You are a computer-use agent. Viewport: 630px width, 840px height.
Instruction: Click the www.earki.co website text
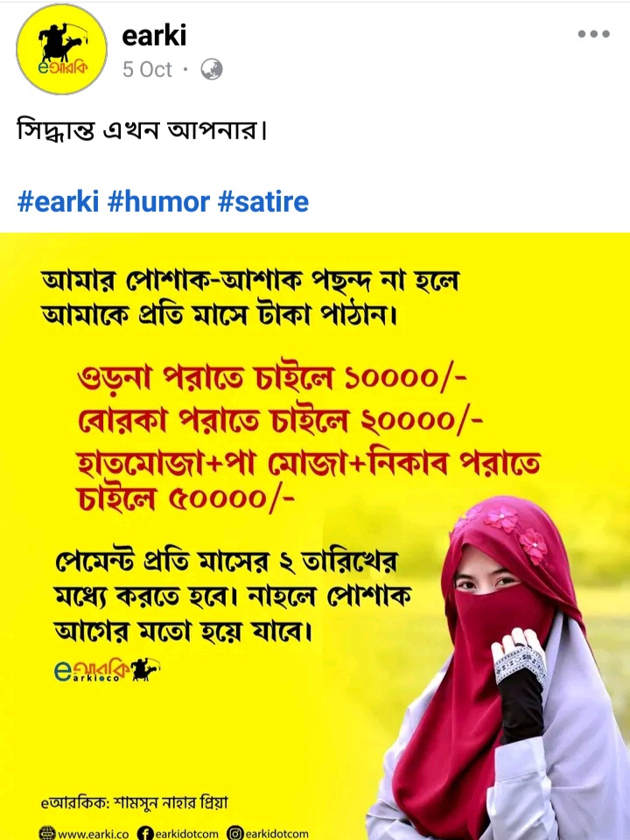pyautogui.click(x=94, y=834)
